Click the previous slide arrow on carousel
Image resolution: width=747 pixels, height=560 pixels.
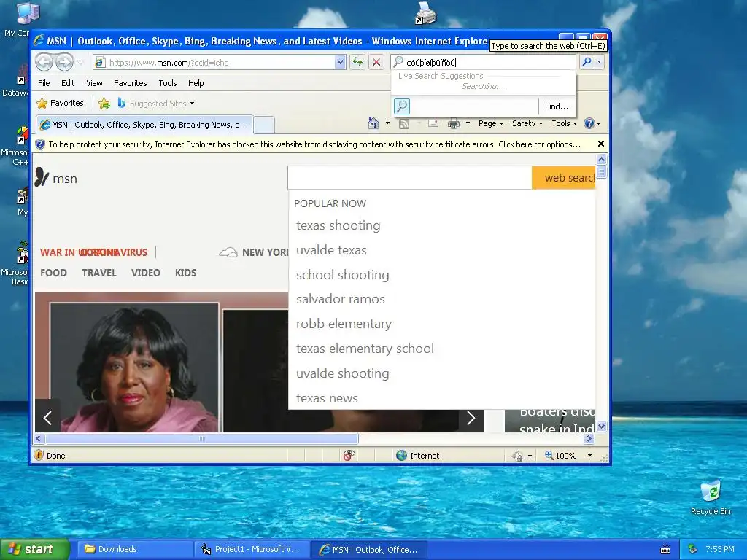[x=47, y=418]
